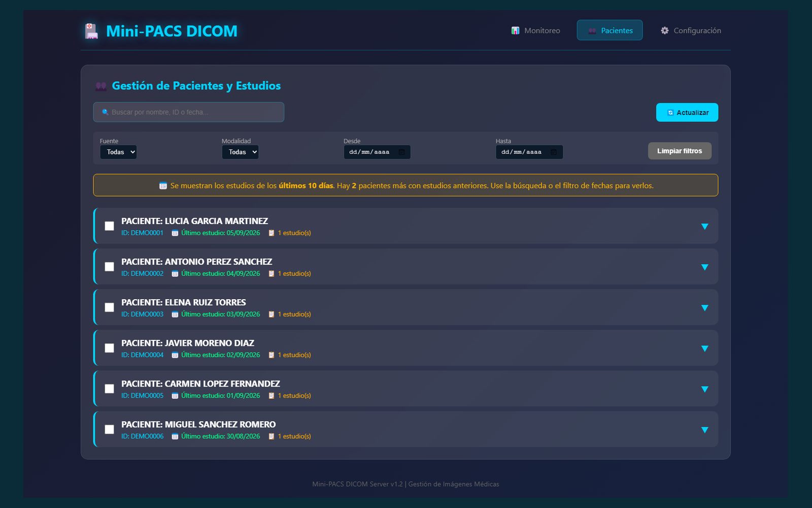Go to the Monitoreo tab
This screenshot has height=508, width=812.
click(535, 30)
